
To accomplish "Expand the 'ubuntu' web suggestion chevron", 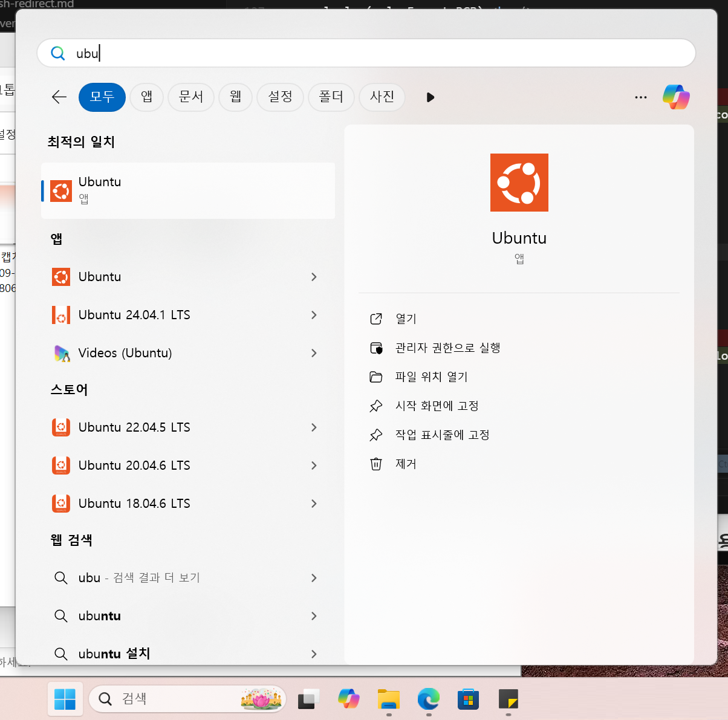I will coord(314,616).
